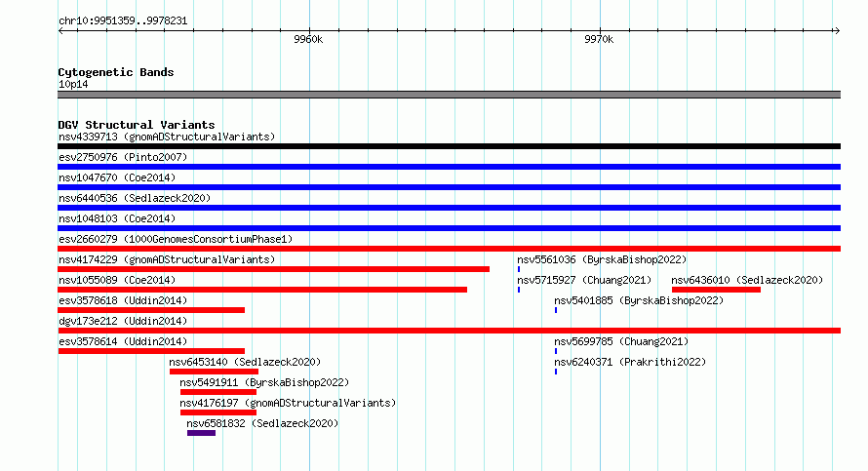Click the left arrow of the ruler
This screenshot has height=471, width=868.
[60, 31]
